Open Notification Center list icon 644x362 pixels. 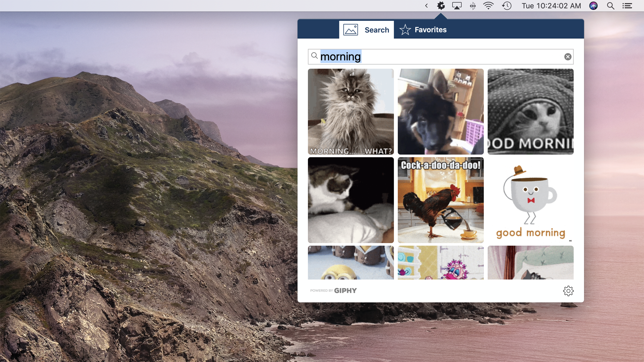coord(627,6)
